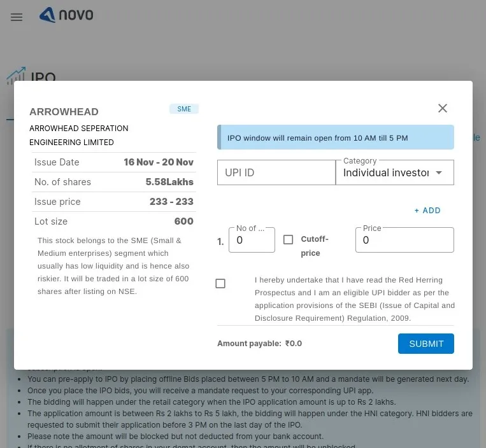
Task: Submit the IPO application
Action: [x=426, y=344]
